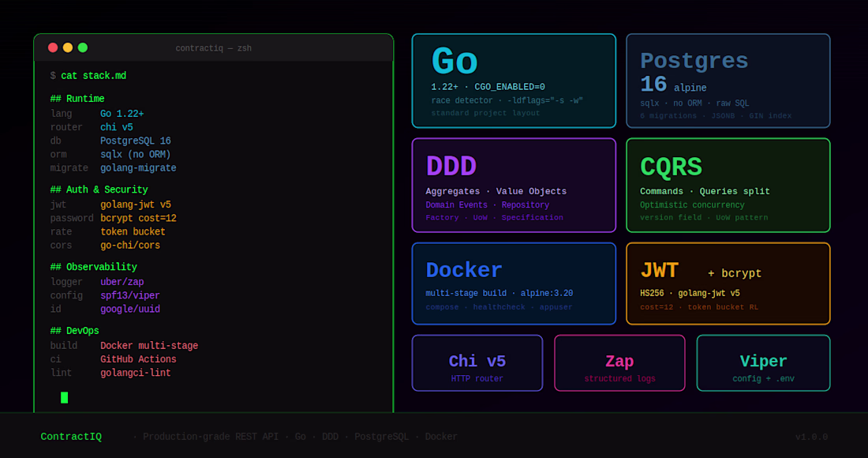Click 'multi-stage build · alpine:3.20' text
Image resolution: width=868 pixels, height=458 pixels.
coord(499,294)
